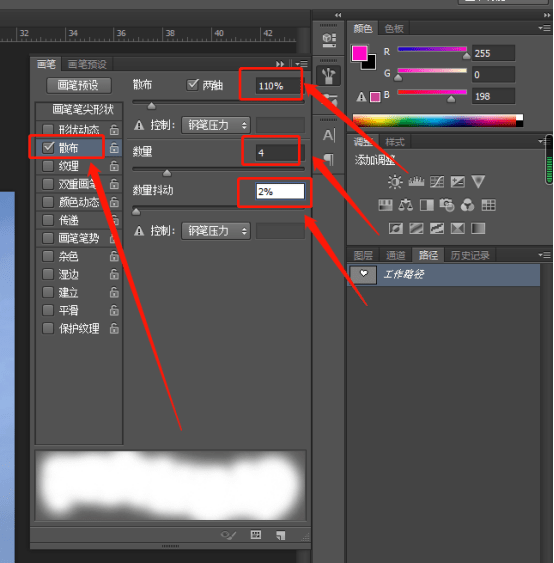This screenshot has height=563, width=554.
Task: Enable the 纹理 texture checkbox
Action: [48, 166]
